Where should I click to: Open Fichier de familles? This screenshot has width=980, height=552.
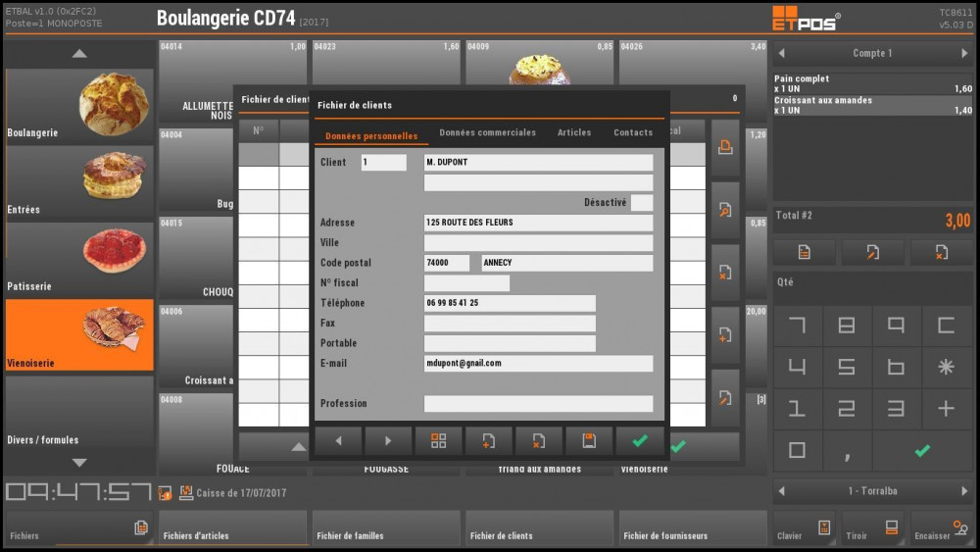pyautogui.click(x=386, y=528)
